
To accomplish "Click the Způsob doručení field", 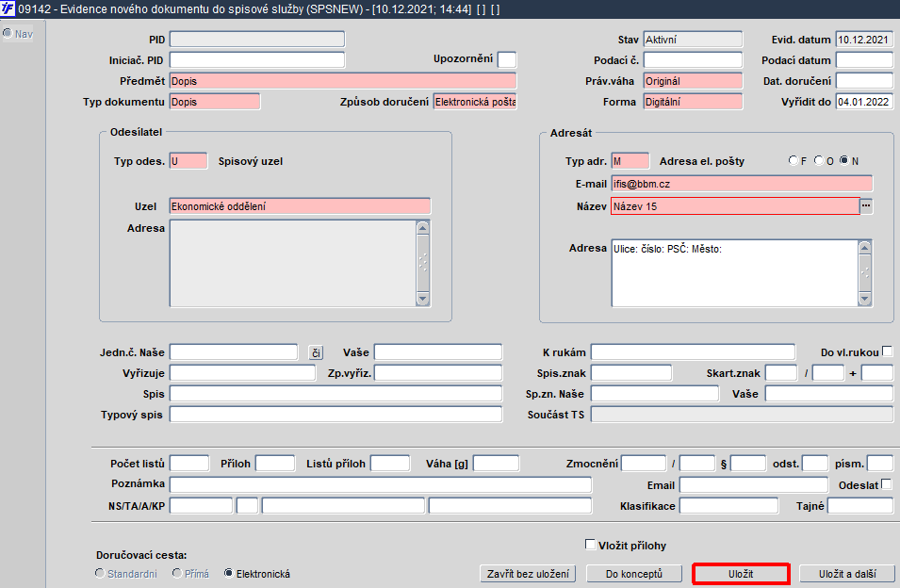I will pos(475,102).
